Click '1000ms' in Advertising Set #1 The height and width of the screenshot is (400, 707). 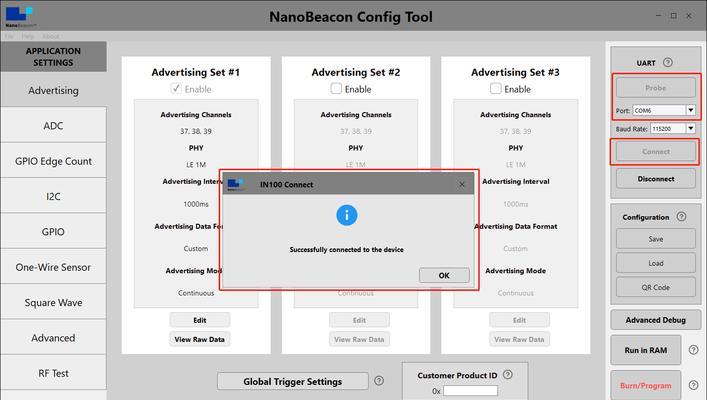196,204
